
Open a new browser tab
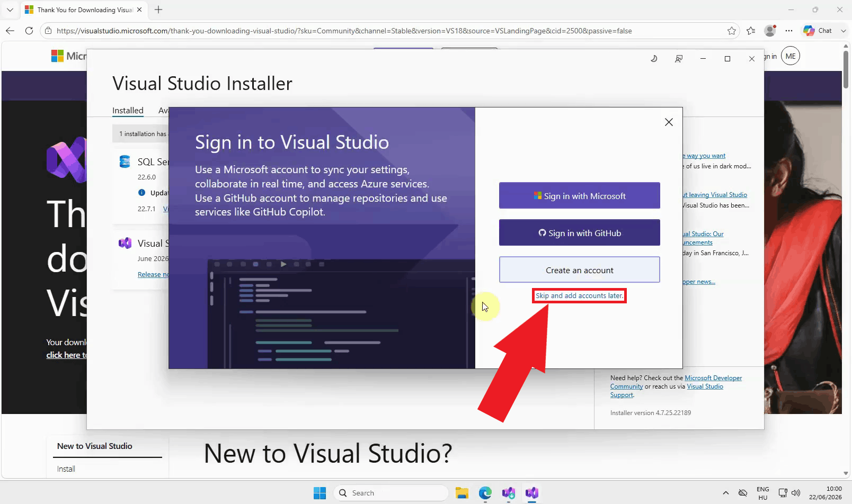(x=158, y=10)
